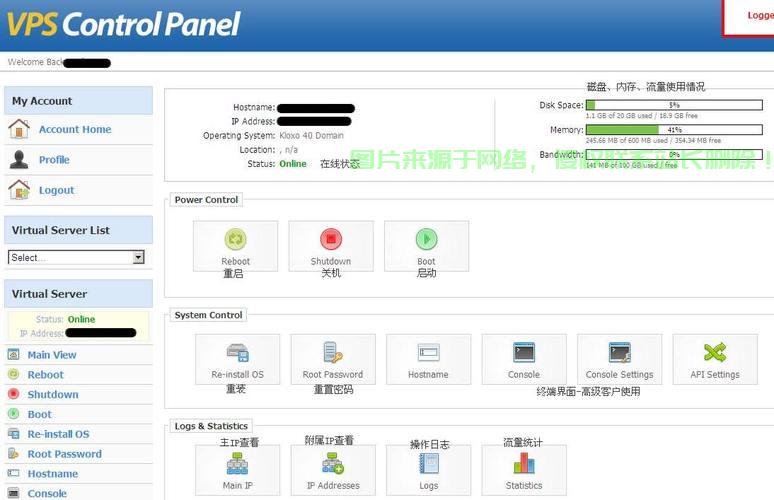The width and height of the screenshot is (774, 500).
Task: Open Main IP under Logs & Statistics
Action: point(237,470)
